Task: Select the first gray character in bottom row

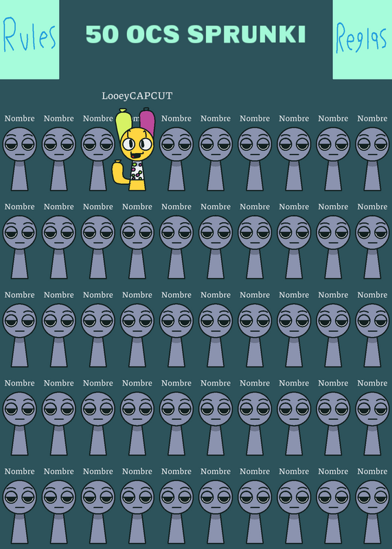Action: tap(20, 512)
